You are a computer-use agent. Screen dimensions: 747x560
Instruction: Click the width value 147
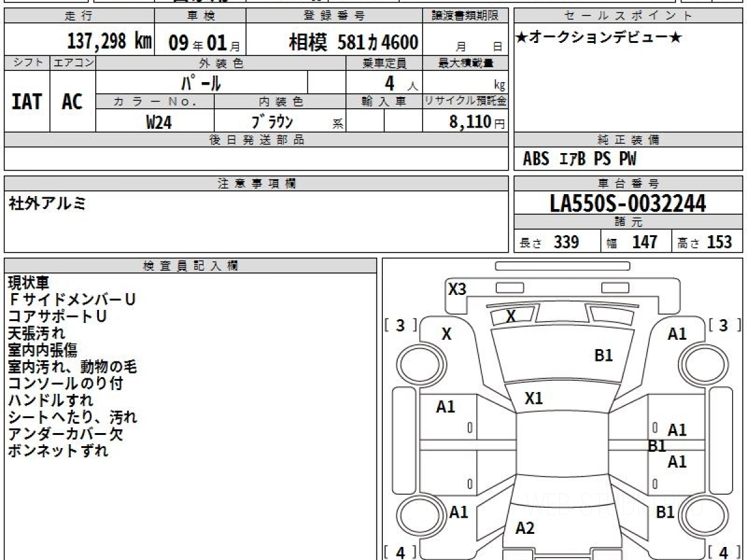[x=644, y=242]
